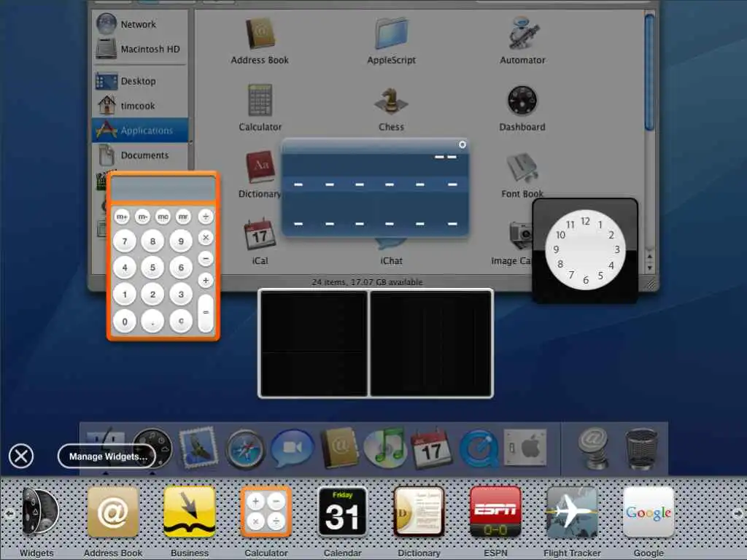Image resolution: width=747 pixels, height=560 pixels.
Task: Open Safari from the Dock
Action: tap(245, 448)
